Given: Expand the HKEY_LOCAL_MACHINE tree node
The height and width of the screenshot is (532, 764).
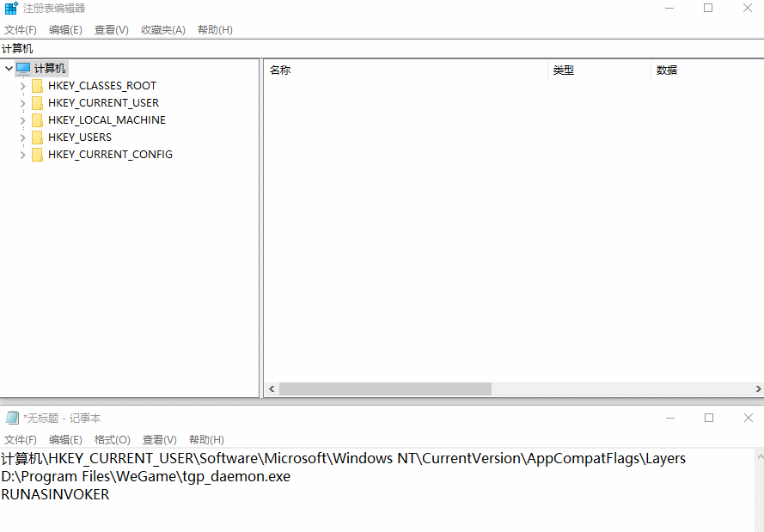Looking at the screenshot, I should (21, 119).
